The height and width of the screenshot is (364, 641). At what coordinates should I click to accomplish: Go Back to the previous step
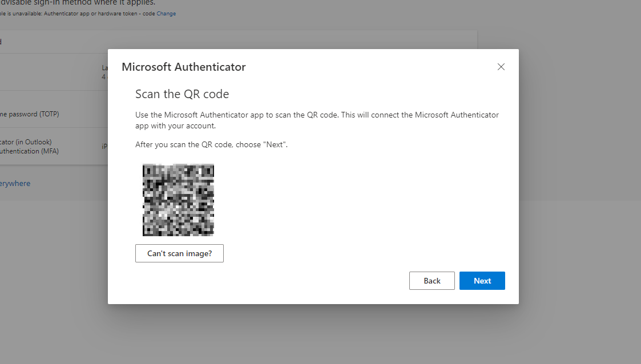tap(432, 281)
